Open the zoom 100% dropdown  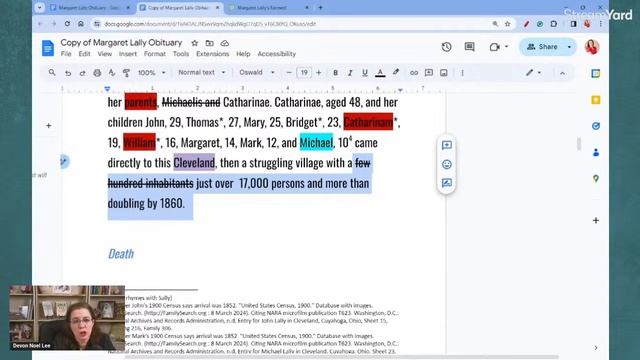[151, 73]
